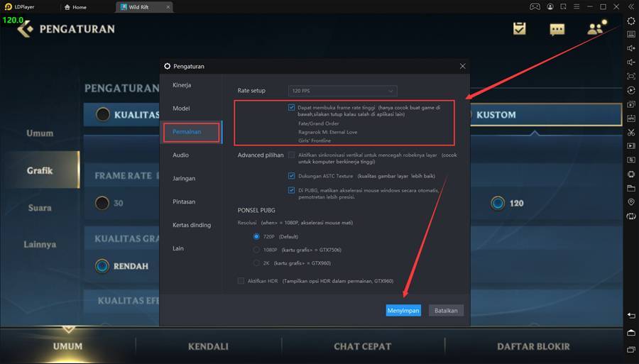Close the Pengaturan dialog
Image resolution: width=639 pixels, height=364 pixels.
coord(462,66)
